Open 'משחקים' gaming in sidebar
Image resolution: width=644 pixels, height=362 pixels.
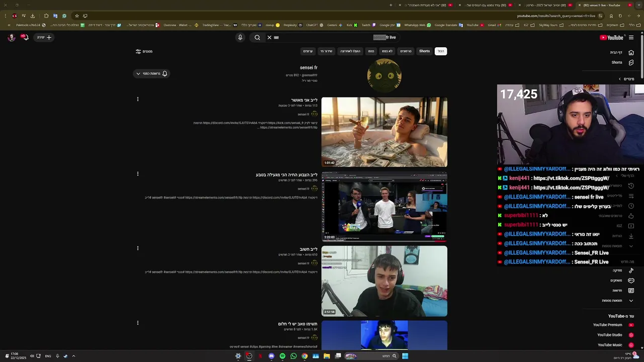pyautogui.click(x=622, y=281)
